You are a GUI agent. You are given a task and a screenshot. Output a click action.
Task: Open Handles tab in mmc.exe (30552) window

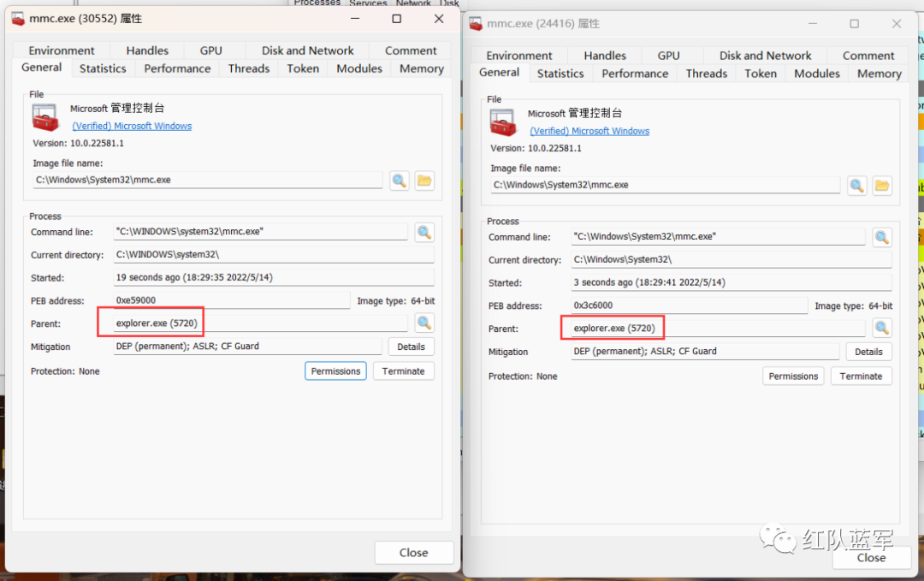(x=147, y=50)
